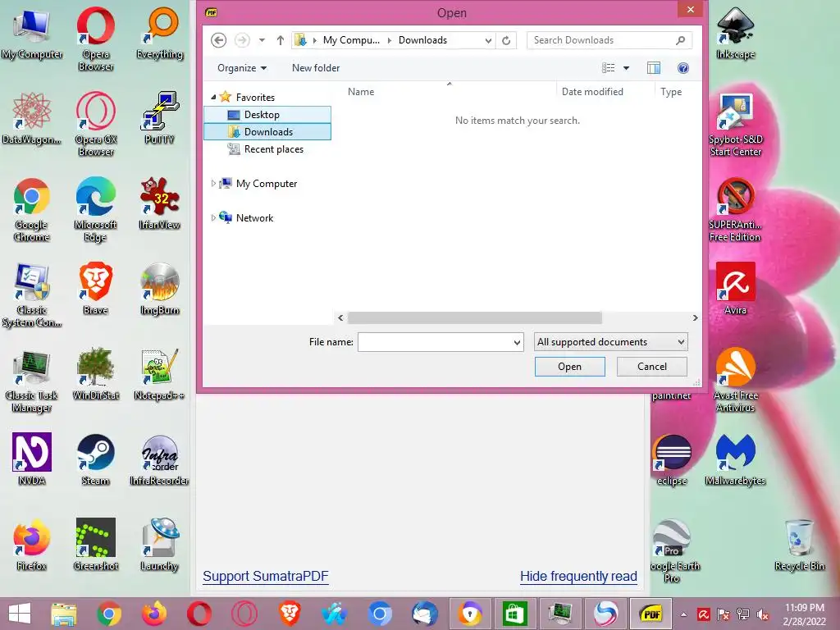Image resolution: width=840 pixels, height=630 pixels.
Task: Click the taskbar clock
Action: (x=804, y=614)
